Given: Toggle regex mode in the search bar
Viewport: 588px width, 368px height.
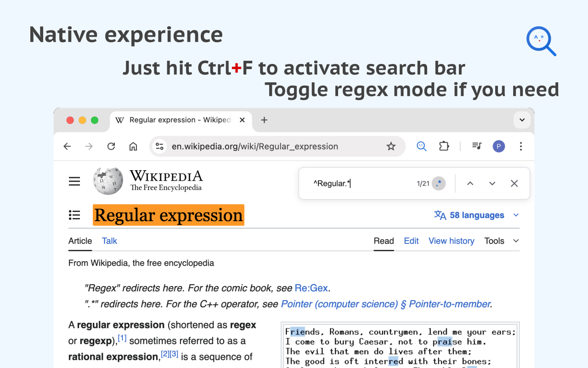Looking at the screenshot, I should coord(438,183).
